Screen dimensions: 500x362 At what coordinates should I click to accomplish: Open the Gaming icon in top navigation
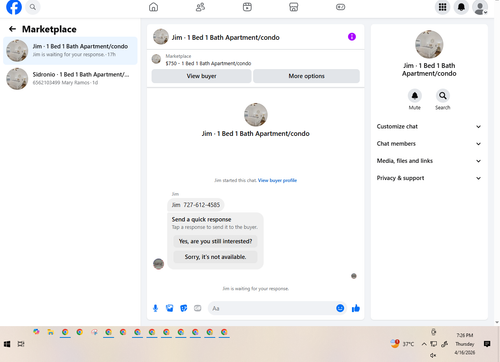[x=340, y=7]
